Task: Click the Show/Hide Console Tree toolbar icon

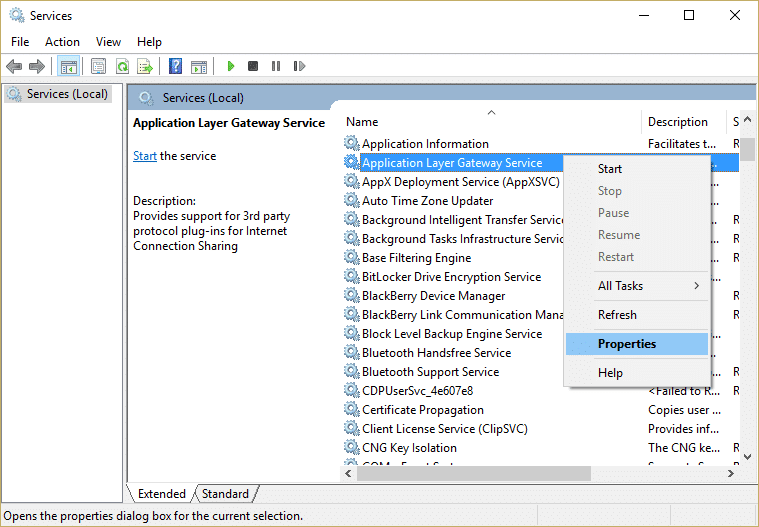Action: 68,66
